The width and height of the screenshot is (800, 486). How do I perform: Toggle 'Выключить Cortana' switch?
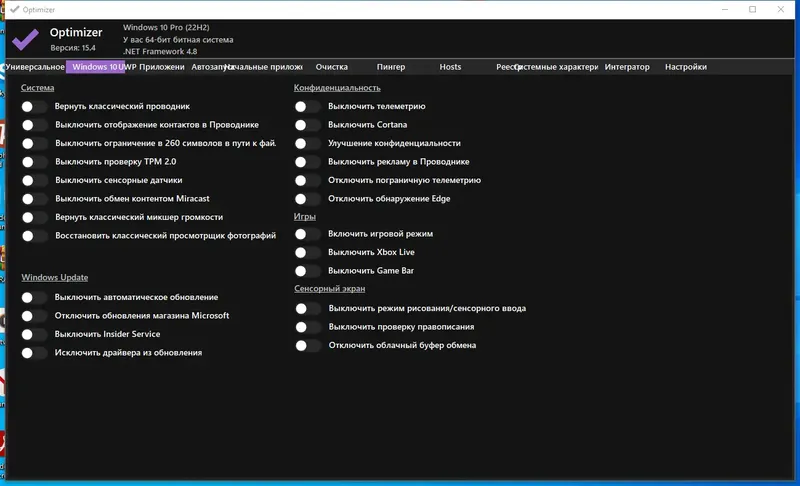[308, 125]
